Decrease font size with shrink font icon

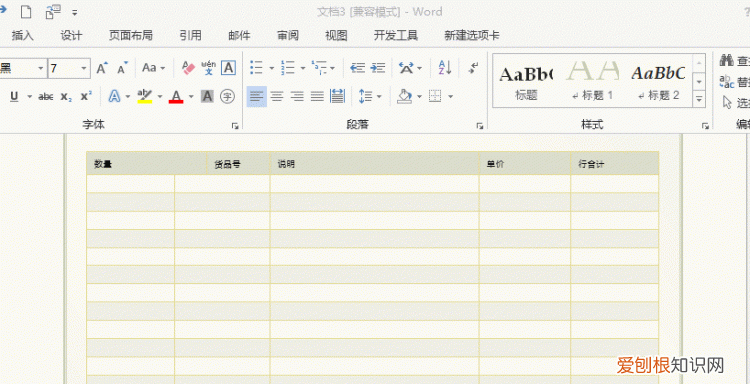(x=123, y=68)
